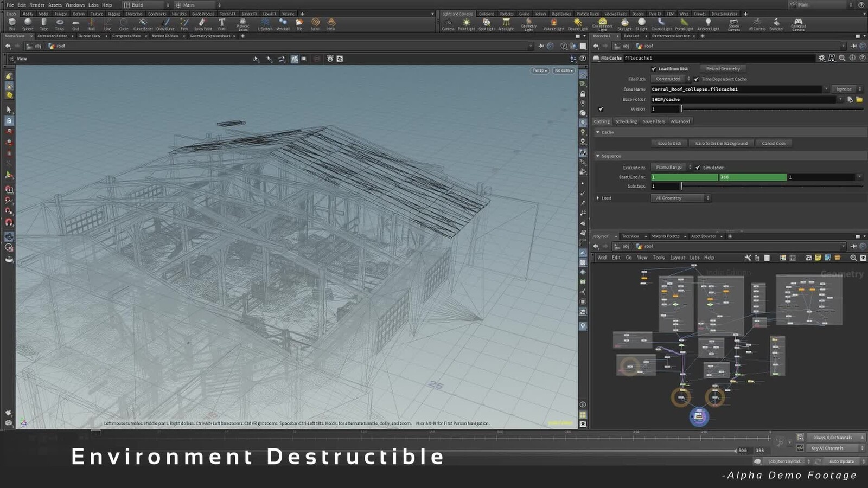
Task: Click the search icon in File Cache header
Action: pyautogui.click(x=842, y=58)
